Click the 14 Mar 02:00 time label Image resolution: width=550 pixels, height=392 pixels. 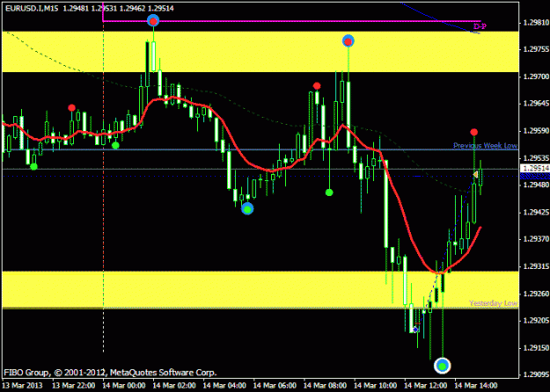tap(174, 385)
